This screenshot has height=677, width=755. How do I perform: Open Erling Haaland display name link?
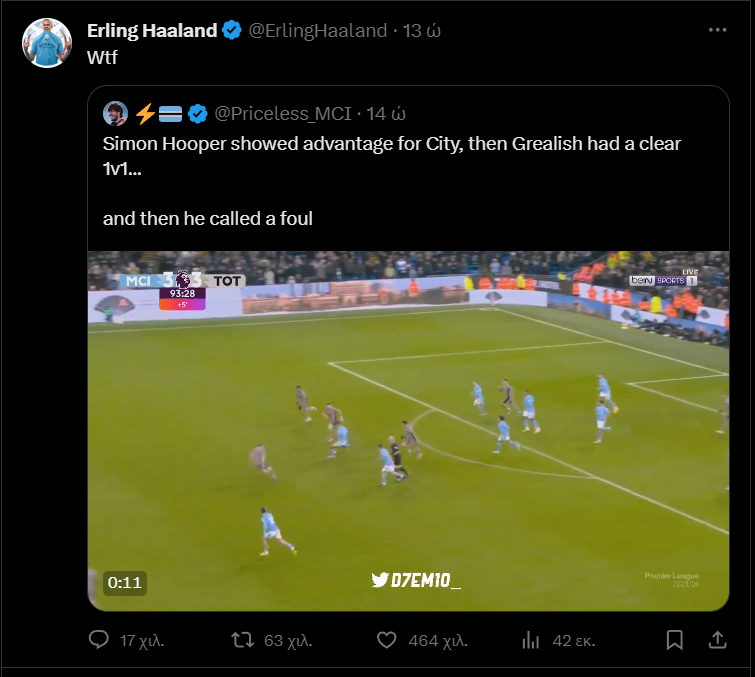click(x=151, y=30)
